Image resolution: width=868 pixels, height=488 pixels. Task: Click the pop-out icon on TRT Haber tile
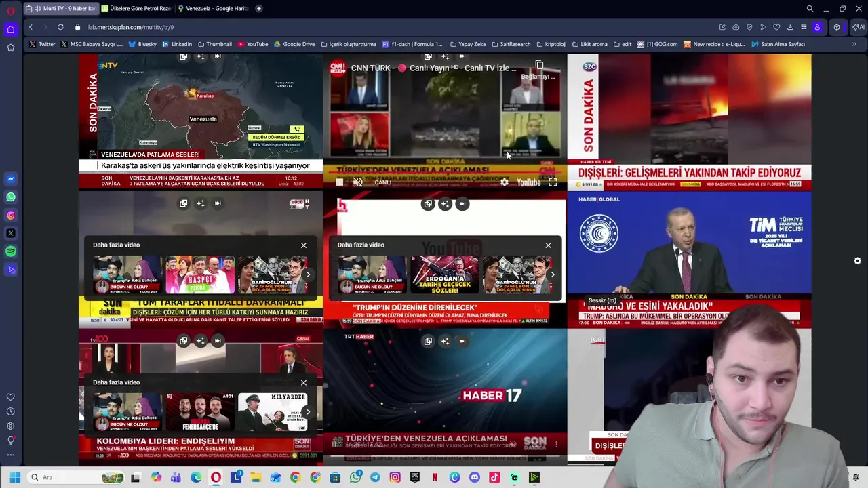[x=428, y=341]
